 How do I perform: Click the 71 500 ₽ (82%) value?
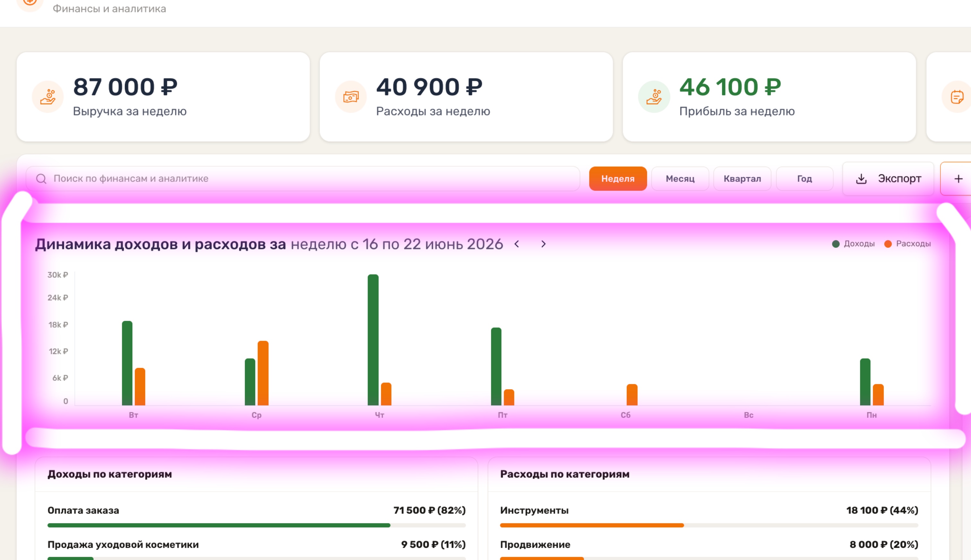pos(430,510)
